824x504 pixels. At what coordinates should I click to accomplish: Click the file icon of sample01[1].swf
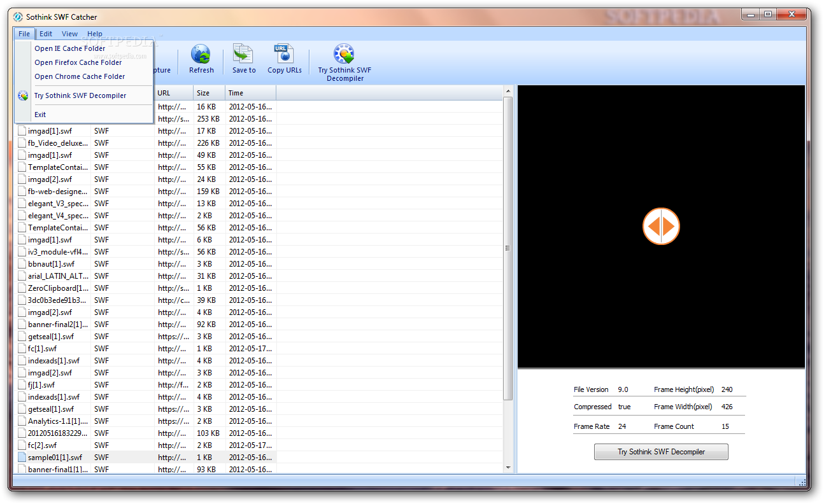[x=22, y=458]
